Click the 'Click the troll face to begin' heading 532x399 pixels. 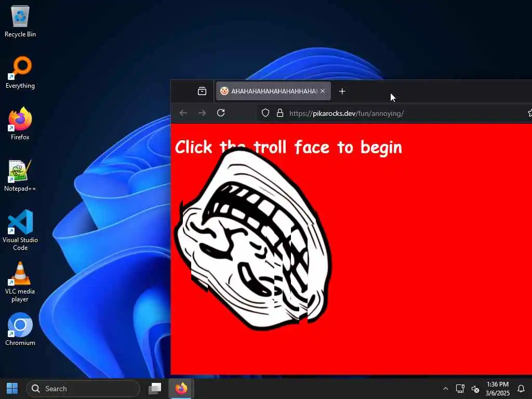click(x=288, y=147)
